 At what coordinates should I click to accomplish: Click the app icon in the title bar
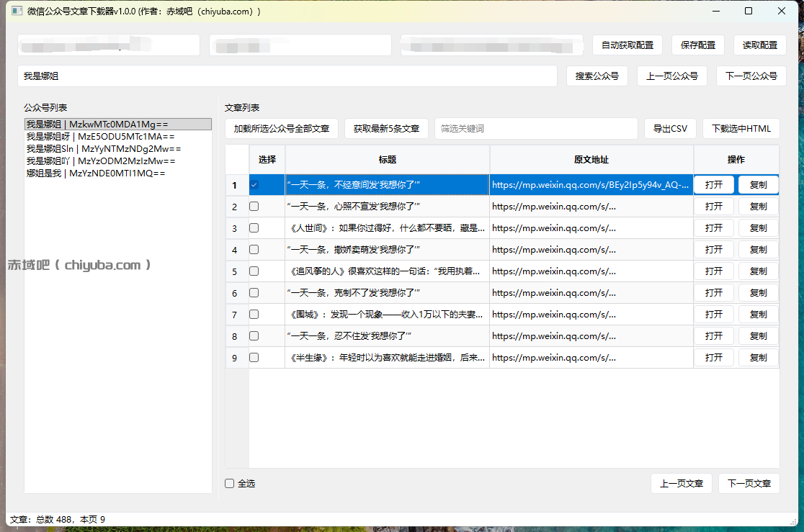[17, 11]
